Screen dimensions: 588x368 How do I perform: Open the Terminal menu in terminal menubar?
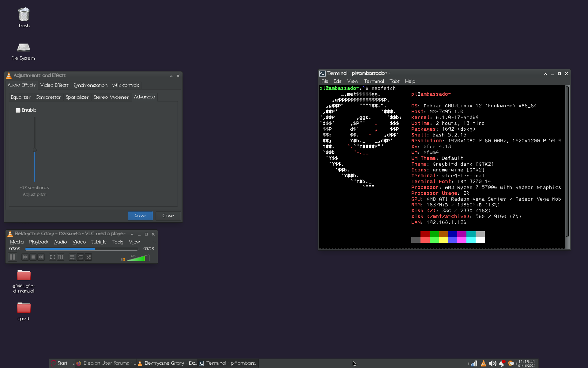click(374, 81)
